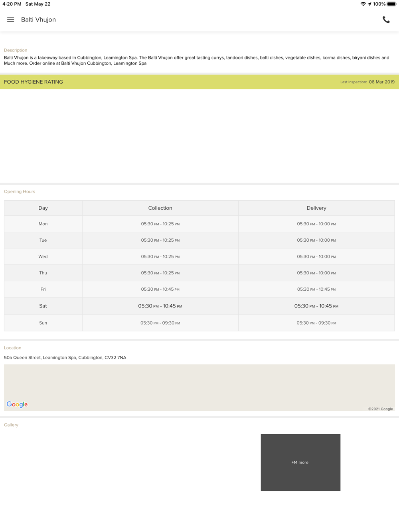Select the Balti Vhujon title
Viewport: 399px width, 532px height.
[38, 20]
